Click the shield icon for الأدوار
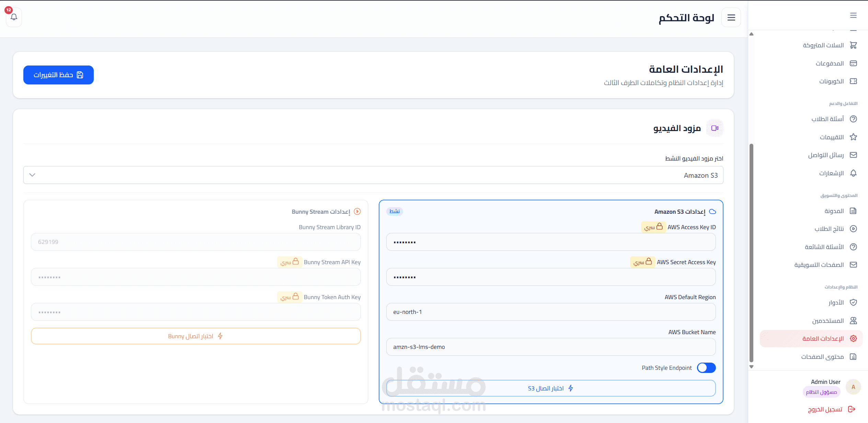The width and height of the screenshot is (868, 423). pyautogui.click(x=853, y=303)
